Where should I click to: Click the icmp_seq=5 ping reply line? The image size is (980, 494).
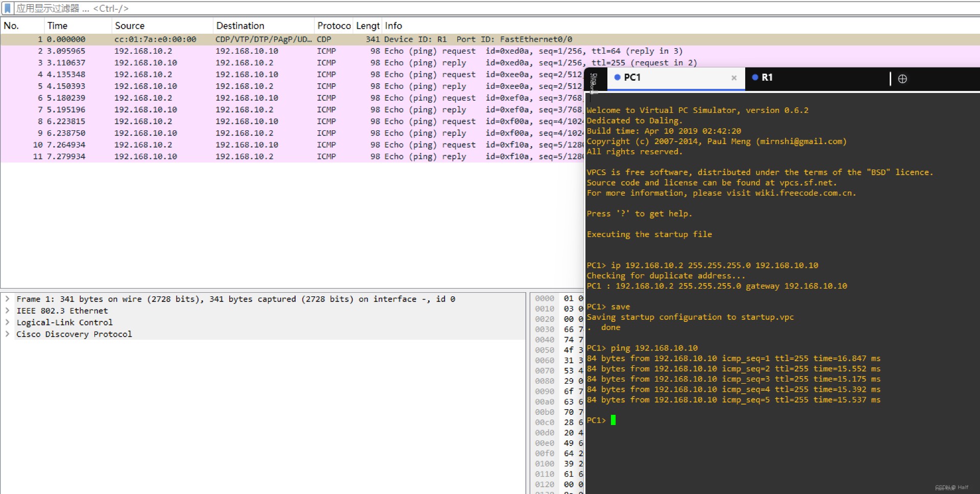tap(733, 400)
